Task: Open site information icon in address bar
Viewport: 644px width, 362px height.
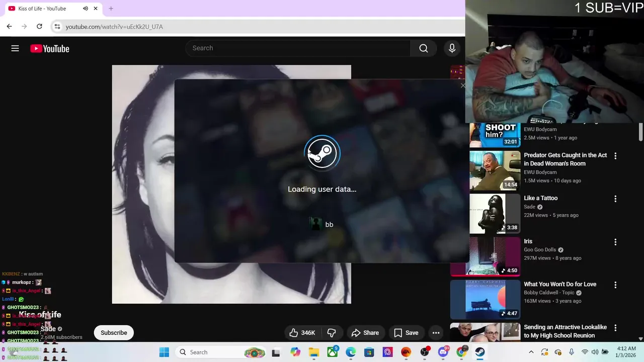Action: [57, 27]
